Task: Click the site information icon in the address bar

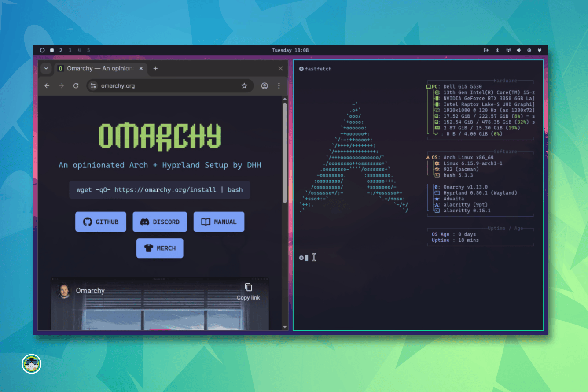Action: (93, 86)
